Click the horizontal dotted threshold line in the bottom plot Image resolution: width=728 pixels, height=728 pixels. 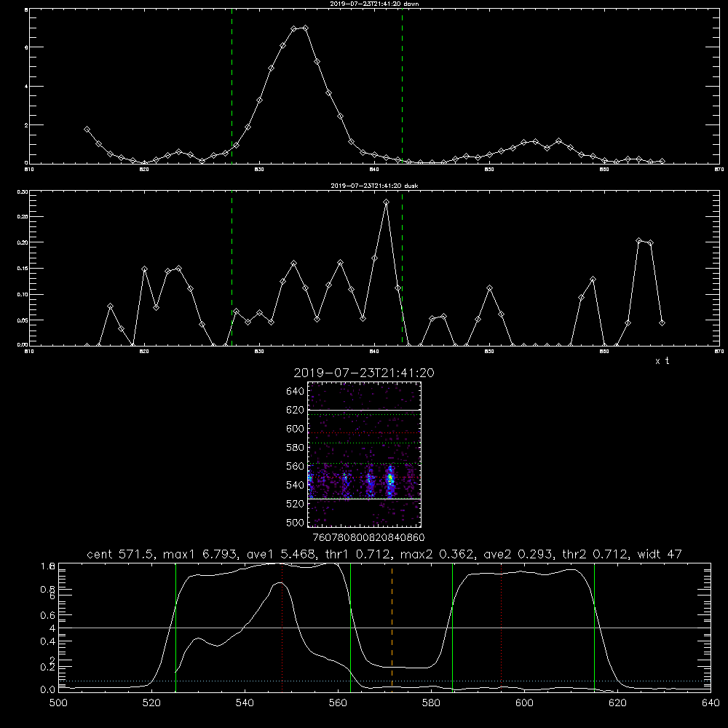384,681
